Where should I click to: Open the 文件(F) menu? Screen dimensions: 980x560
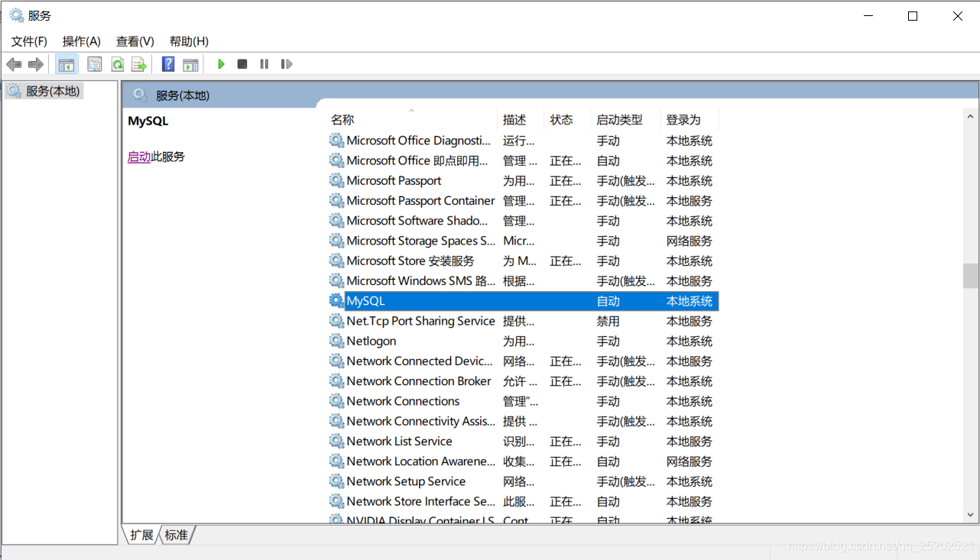tap(29, 41)
